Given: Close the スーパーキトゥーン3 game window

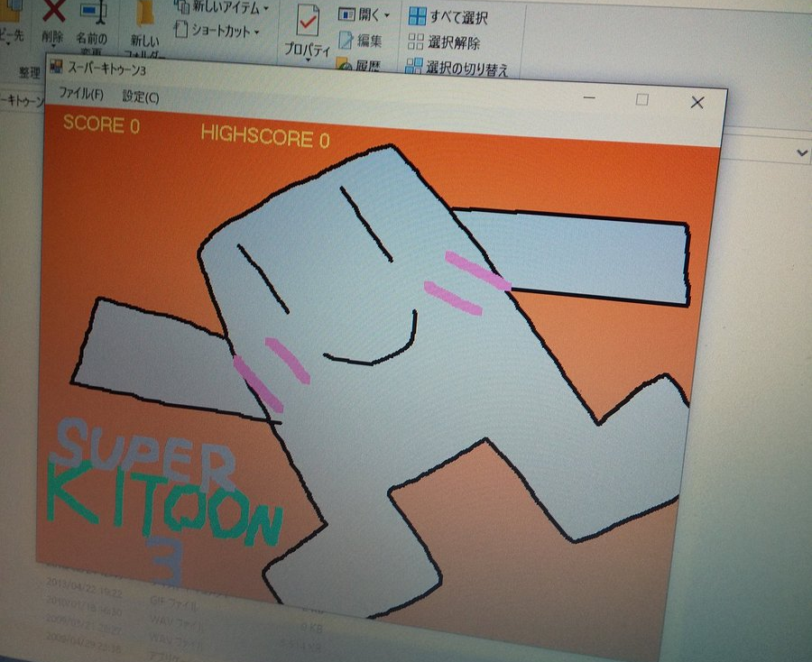Looking at the screenshot, I should click(x=697, y=103).
